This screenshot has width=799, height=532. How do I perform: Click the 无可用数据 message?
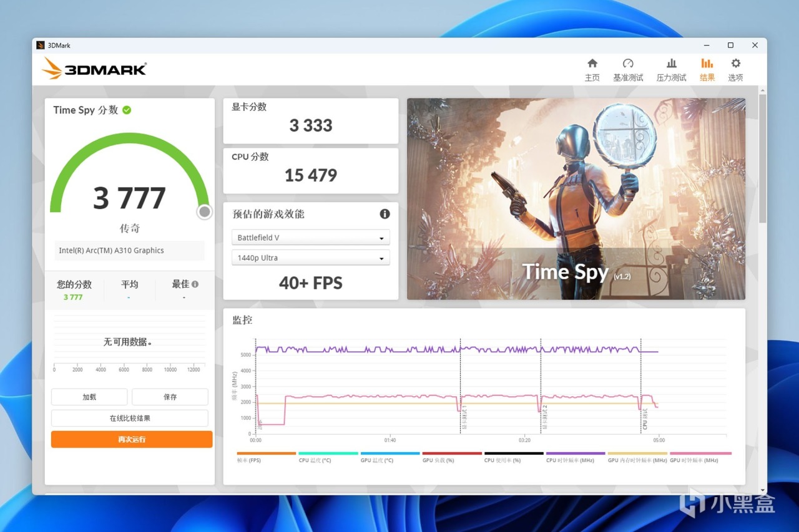click(x=128, y=342)
